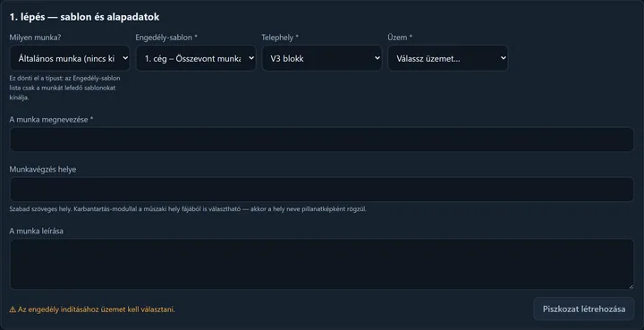The height and width of the screenshot is (330, 644).
Task: Click the 'A munka megnevezése *' label
Action: pos(51,120)
